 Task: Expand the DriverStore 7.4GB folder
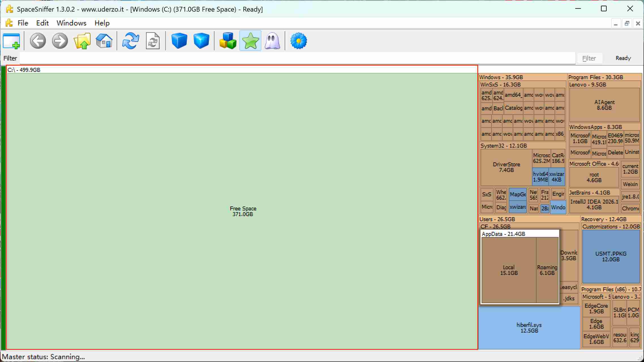click(506, 167)
